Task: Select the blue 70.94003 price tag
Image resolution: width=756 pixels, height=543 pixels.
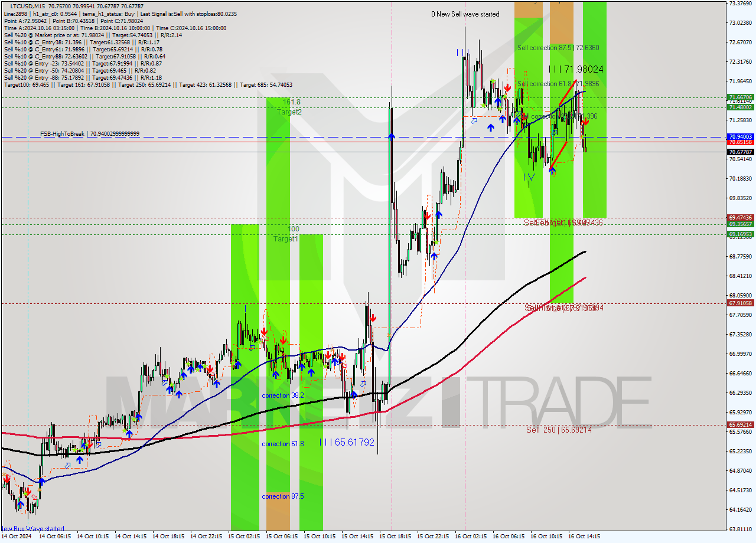Action: click(x=740, y=136)
